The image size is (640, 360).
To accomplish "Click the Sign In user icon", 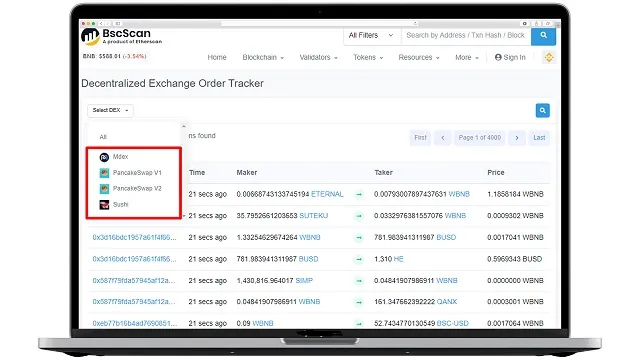I will point(498,58).
